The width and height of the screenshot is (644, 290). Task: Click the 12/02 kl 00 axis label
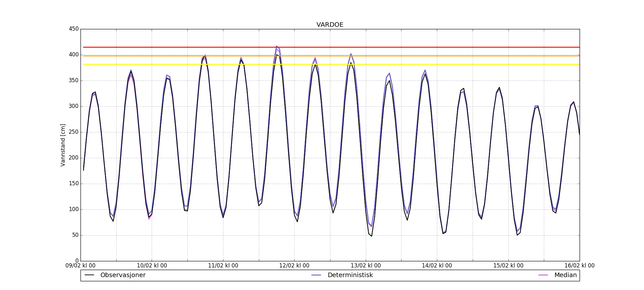(294, 266)
